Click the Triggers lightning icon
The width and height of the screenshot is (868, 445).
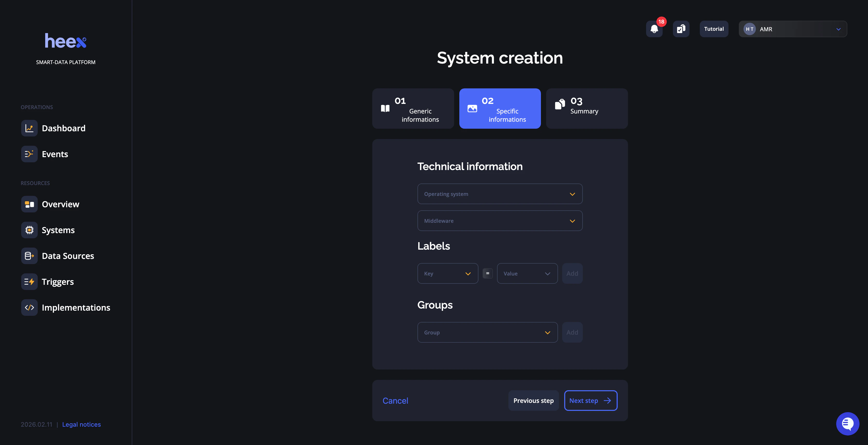point(29,281)
